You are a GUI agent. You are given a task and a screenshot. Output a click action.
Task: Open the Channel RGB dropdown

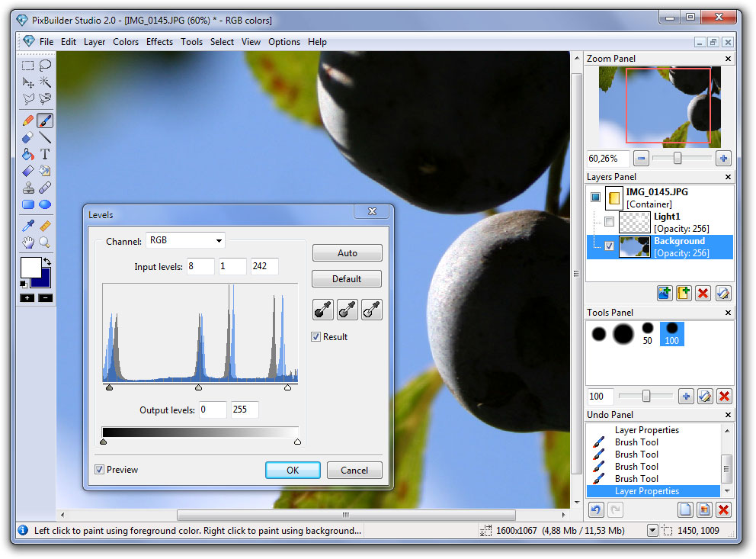click(186, 241)
